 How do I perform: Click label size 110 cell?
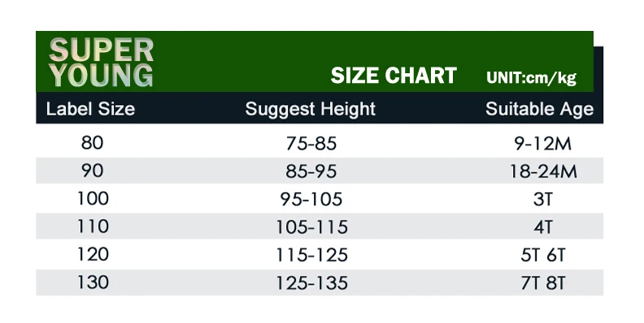pyautogui.click(x=94, y=226)
